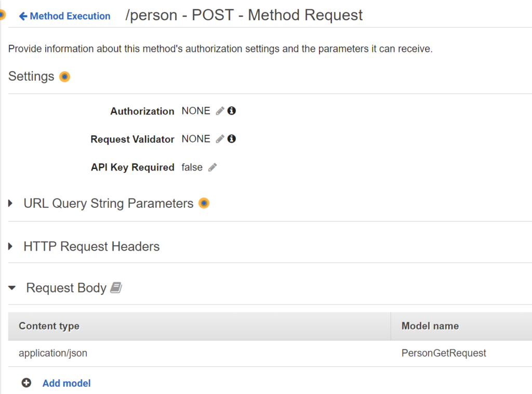Edit API Key Required pencil icon
This screenshot has height=394, width=532.
pyautogui.click(x=212, y=167)
